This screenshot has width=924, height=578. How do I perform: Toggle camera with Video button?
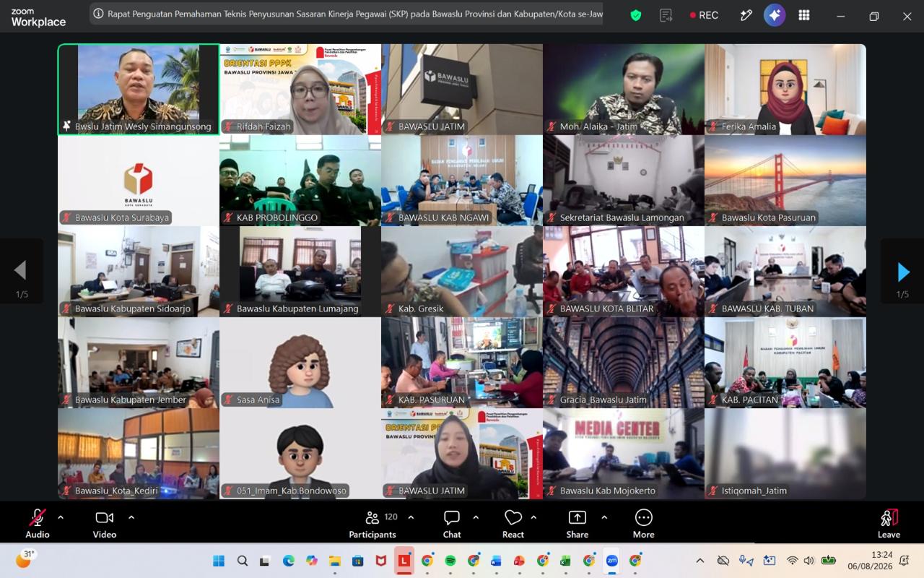point(105,525)
